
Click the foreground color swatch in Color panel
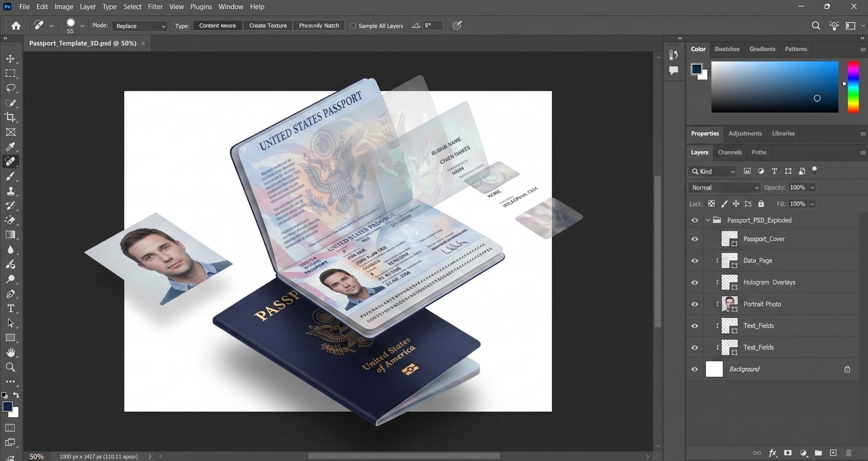pyautogui.click(x=696, y=69)
